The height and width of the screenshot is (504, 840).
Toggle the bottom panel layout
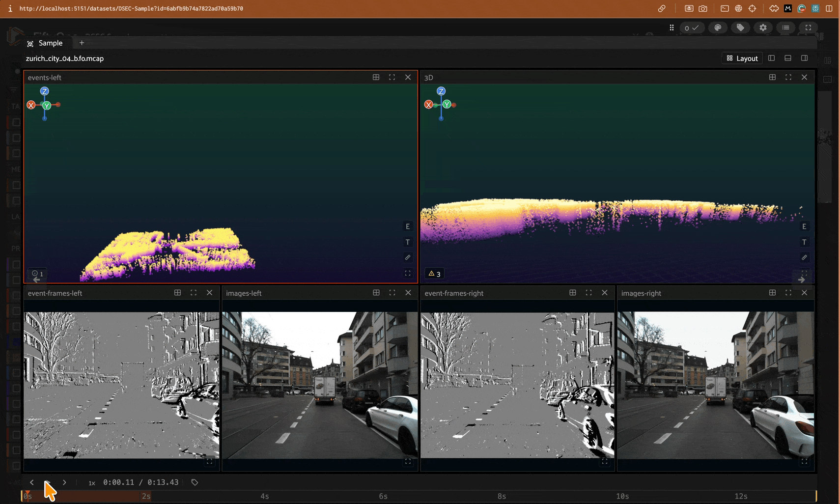click(788, 58)
